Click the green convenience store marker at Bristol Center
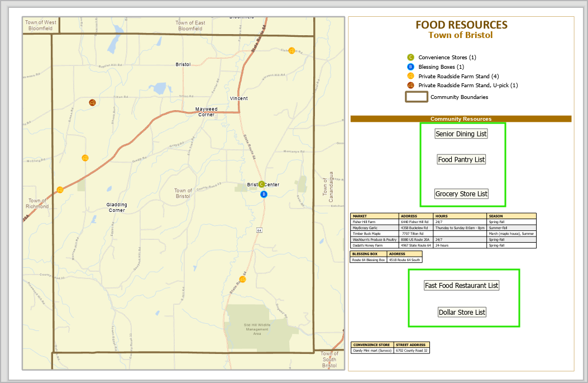This screenshot has height=383, width=588. pos(261,185)
